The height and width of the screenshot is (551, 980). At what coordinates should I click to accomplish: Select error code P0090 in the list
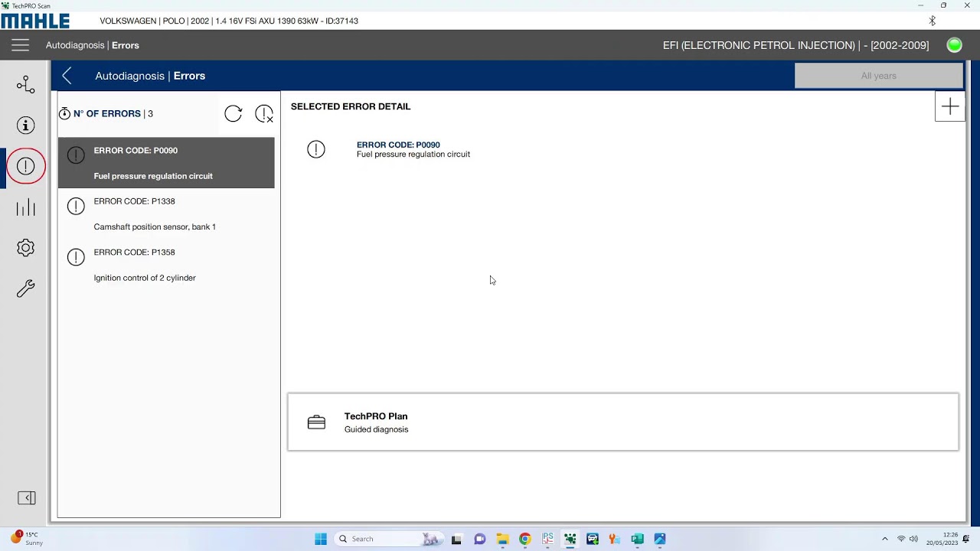pos(166,163)
